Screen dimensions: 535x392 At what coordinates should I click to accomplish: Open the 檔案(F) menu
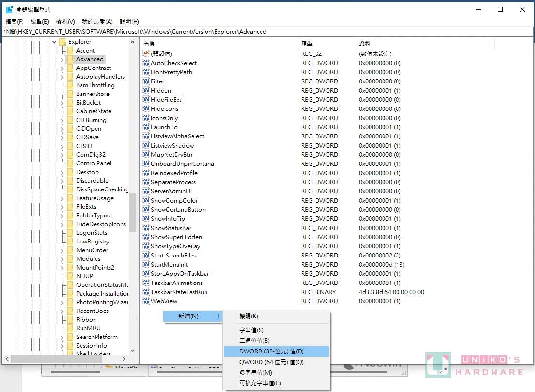14,22
